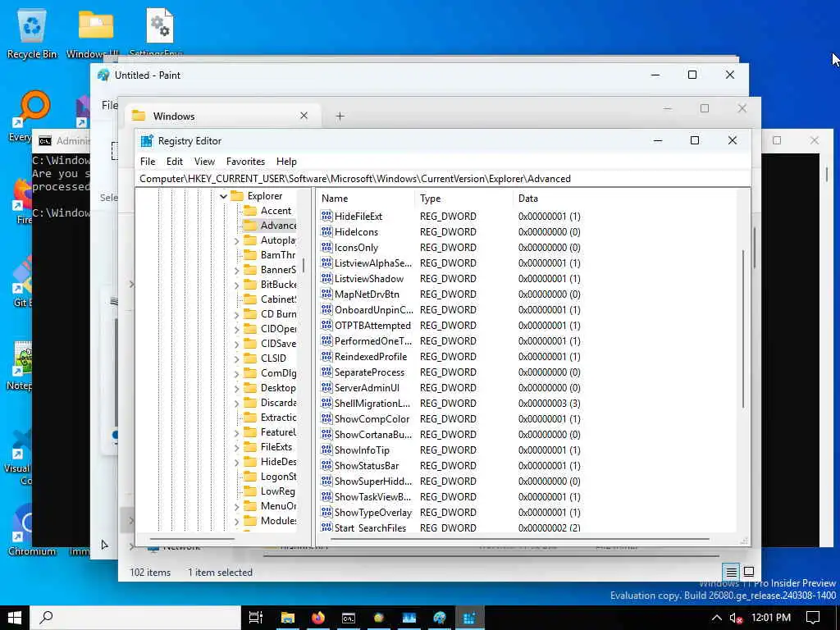Click the HideFileExt DWORD value icon
Image resolution: width=840 pixels, height=630 pixels.
point(326,216)
